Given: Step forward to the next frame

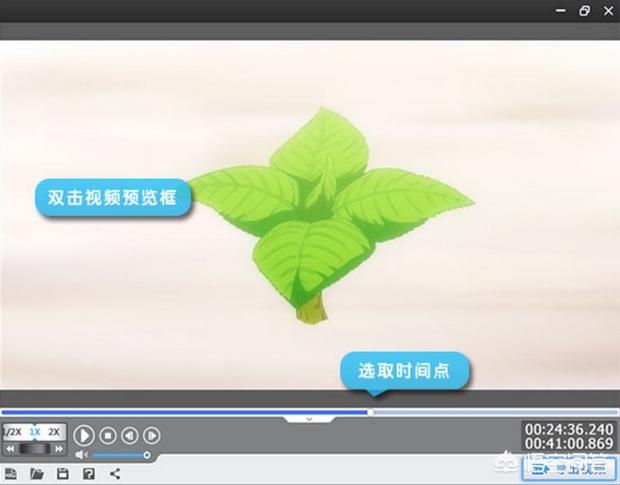Looking at the screenshot, I should [151, 435].
